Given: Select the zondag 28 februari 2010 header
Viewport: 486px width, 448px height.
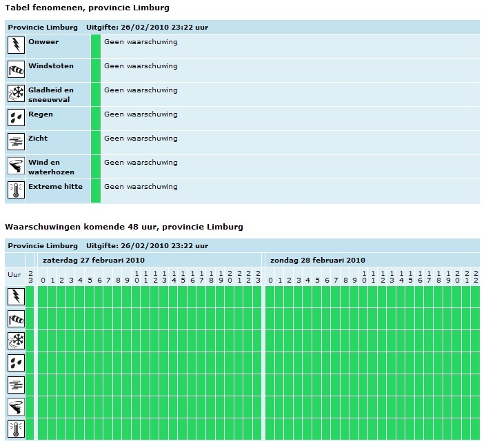Looking at the screenshot, I should (x=318, y=261).
